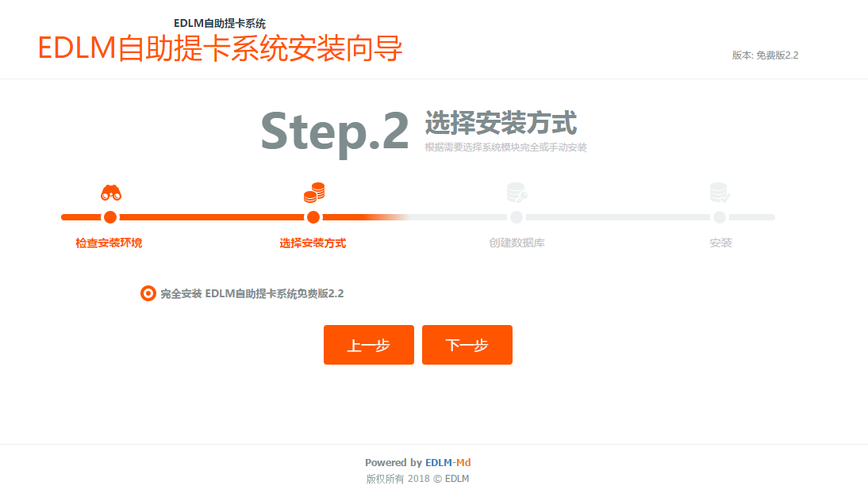
Task: Click the orange EDLM自助提卡系统安装向导 title
Action: 220,48
